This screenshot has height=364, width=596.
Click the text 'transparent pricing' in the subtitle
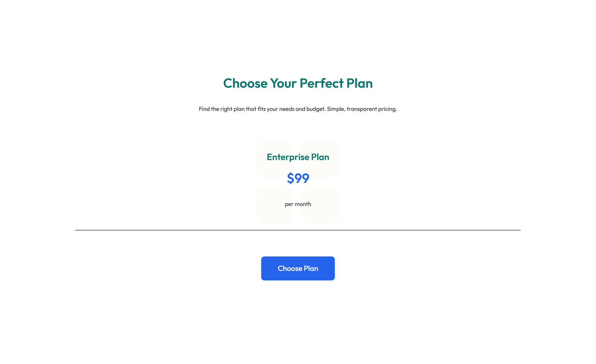point(371,109)
